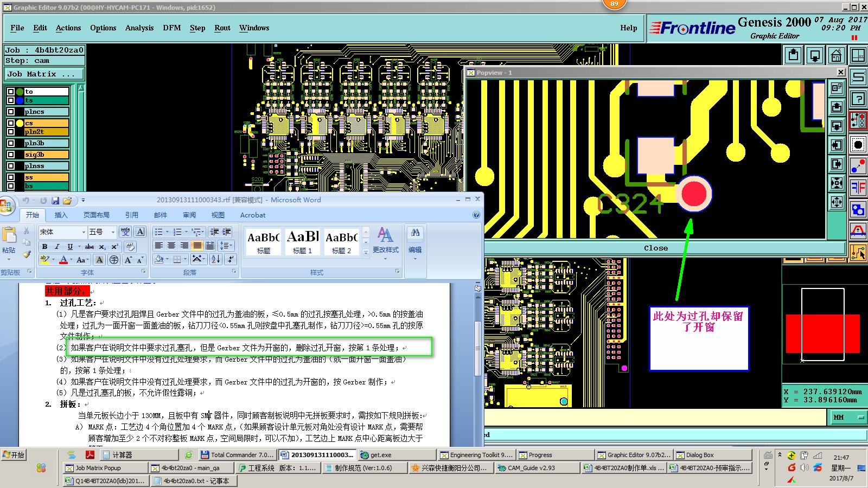
Task: Click the Popview pan down icon
Action: [x=837, y=126]
